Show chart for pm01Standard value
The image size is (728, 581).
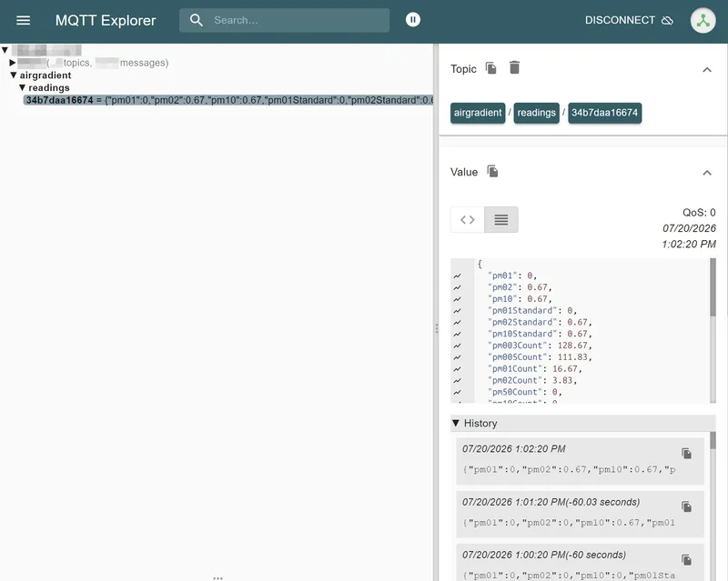click(458, 311)
